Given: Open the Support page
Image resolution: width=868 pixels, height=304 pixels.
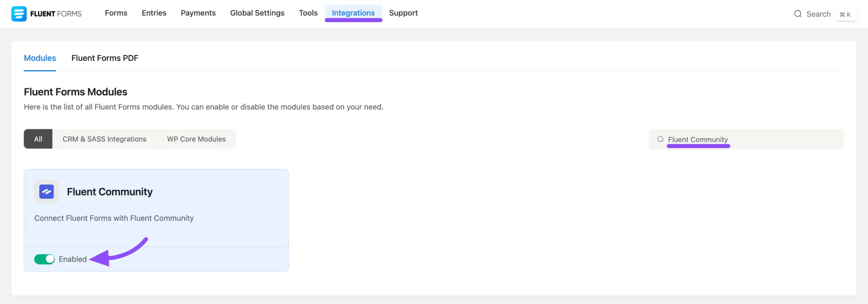Looking at the screenshot, I should coord(403,13).
